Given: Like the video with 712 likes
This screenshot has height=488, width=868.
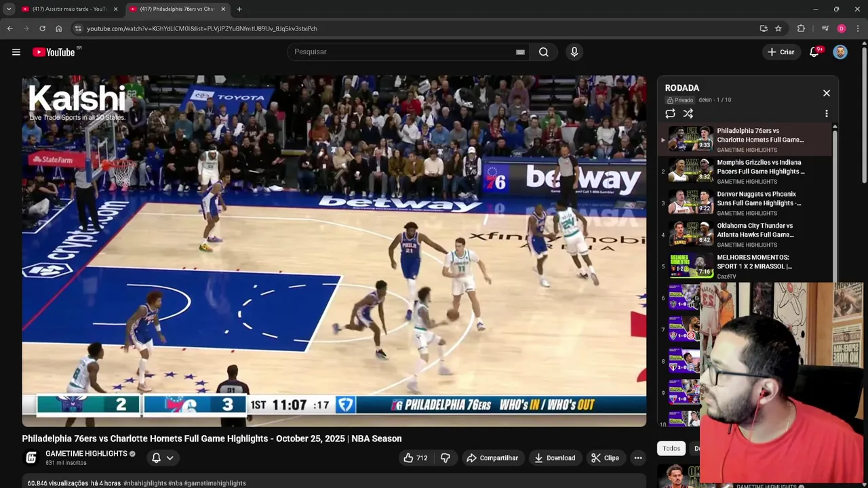Looking at the screenshot, I should point(415,458).
